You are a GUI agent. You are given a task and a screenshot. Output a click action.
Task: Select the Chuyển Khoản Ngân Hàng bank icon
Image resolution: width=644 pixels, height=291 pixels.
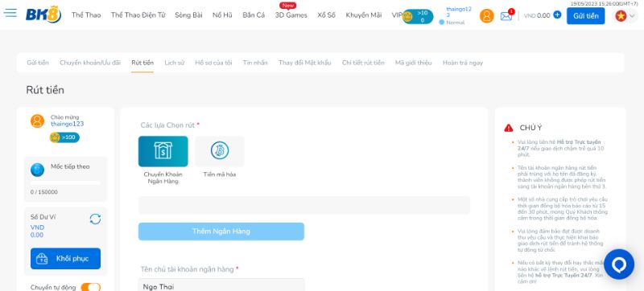point(163,151)
